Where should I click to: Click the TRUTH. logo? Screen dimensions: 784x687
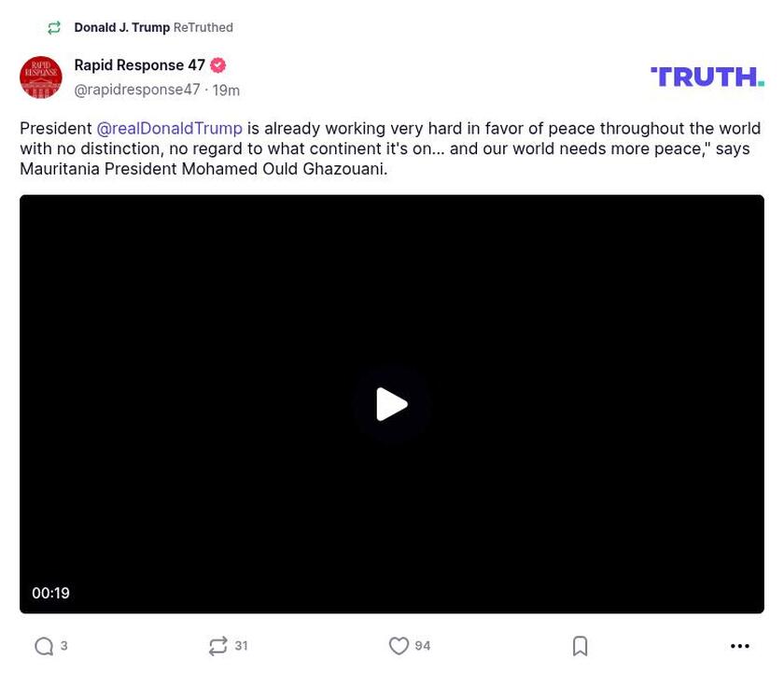pos(707,77)
